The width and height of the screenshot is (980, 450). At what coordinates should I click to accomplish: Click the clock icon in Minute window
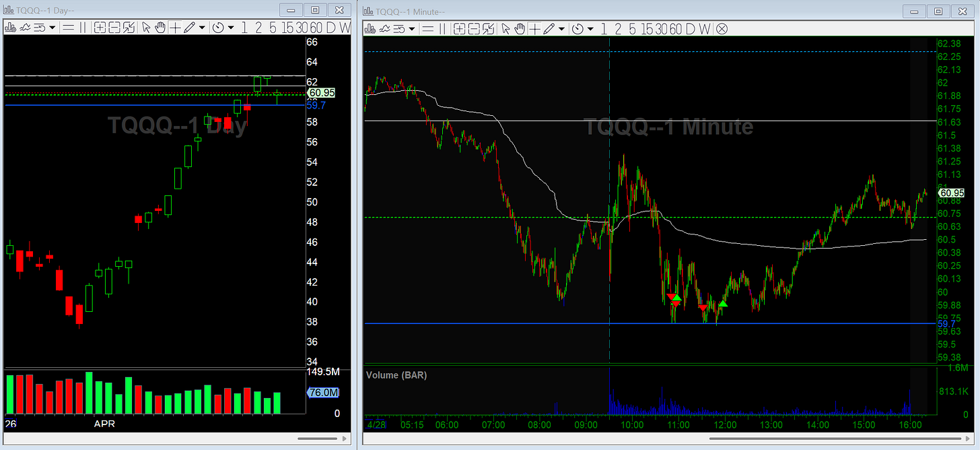(577, 28)
